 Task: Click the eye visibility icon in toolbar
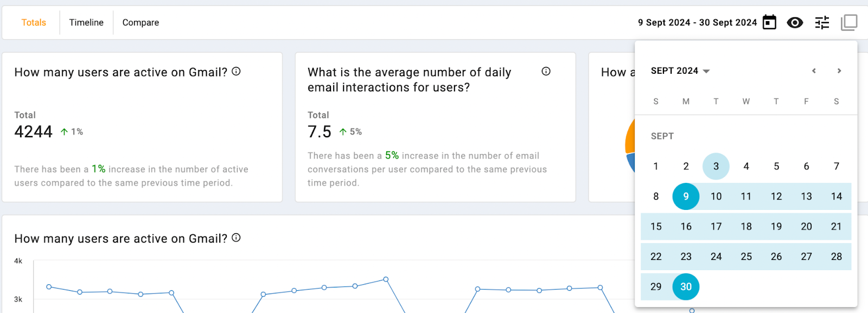[x=794, y=22]
